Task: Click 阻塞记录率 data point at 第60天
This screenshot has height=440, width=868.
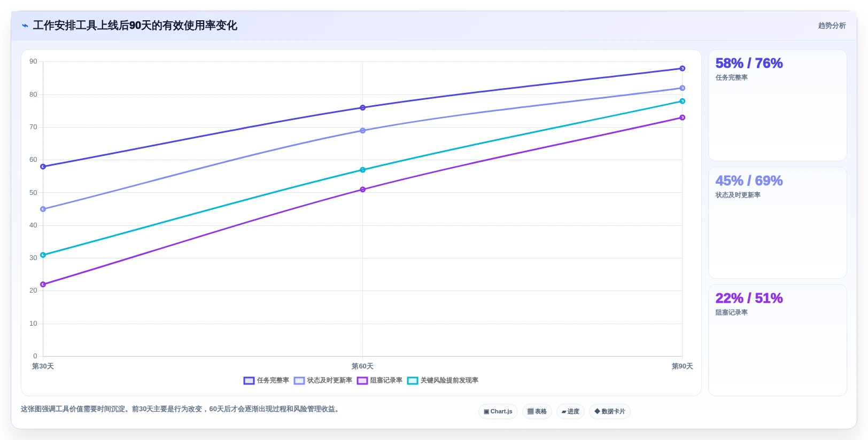Action: [363, 190]
